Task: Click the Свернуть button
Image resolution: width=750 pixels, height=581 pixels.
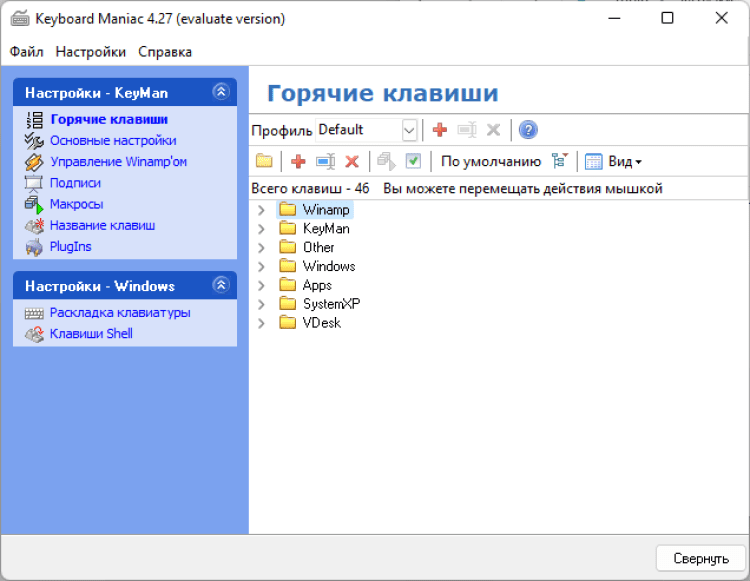Action: click(x=700, y=558)
